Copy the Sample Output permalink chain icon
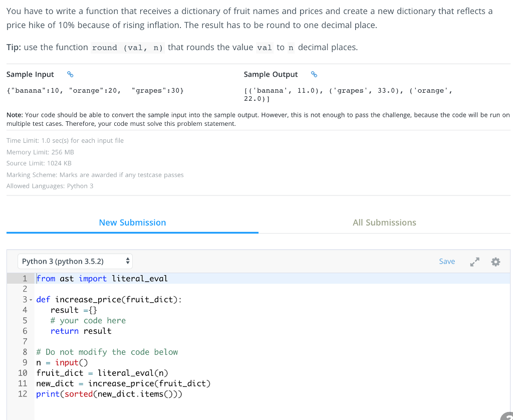513x420 pixels. tap(314, 74)
